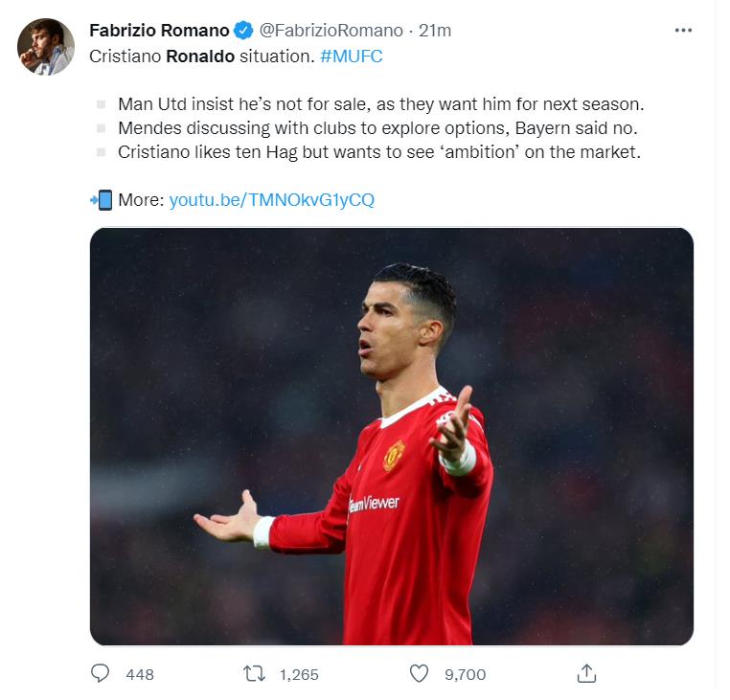Click the reply speech bubble icon
The width and height of the screenshot is (730, 700).
click(101, 674)
